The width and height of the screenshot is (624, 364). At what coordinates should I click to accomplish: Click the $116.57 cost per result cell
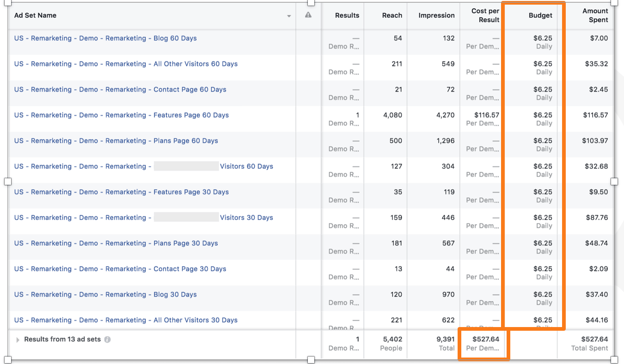pos(485,115)
